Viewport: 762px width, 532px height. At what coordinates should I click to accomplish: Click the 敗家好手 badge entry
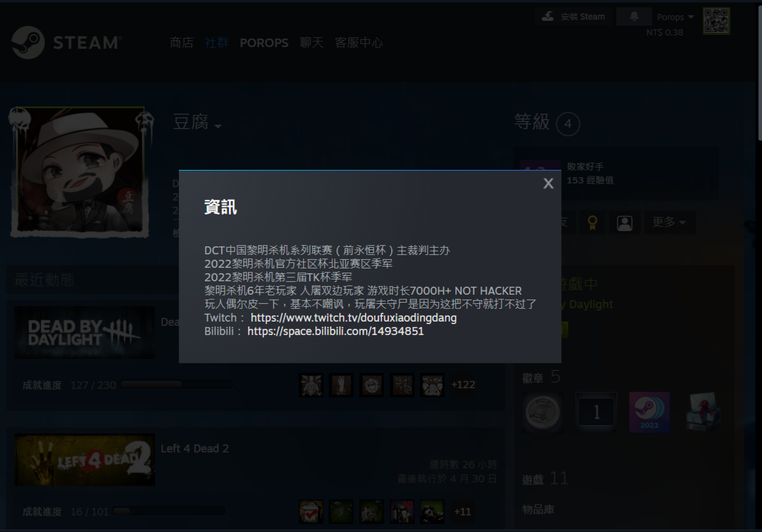616,172
